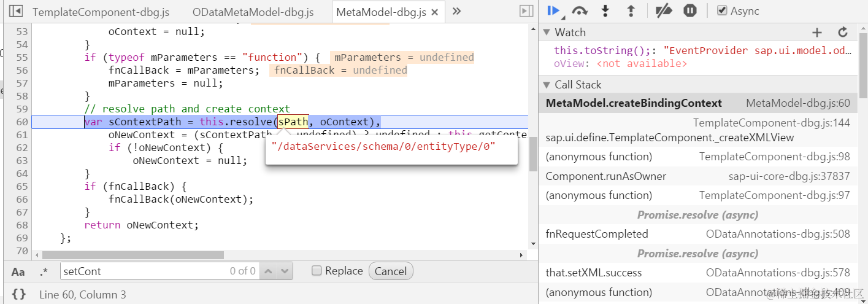This screenshot has width=868, height=304.
Task: Go to next search result
Action: coord(285,271)
